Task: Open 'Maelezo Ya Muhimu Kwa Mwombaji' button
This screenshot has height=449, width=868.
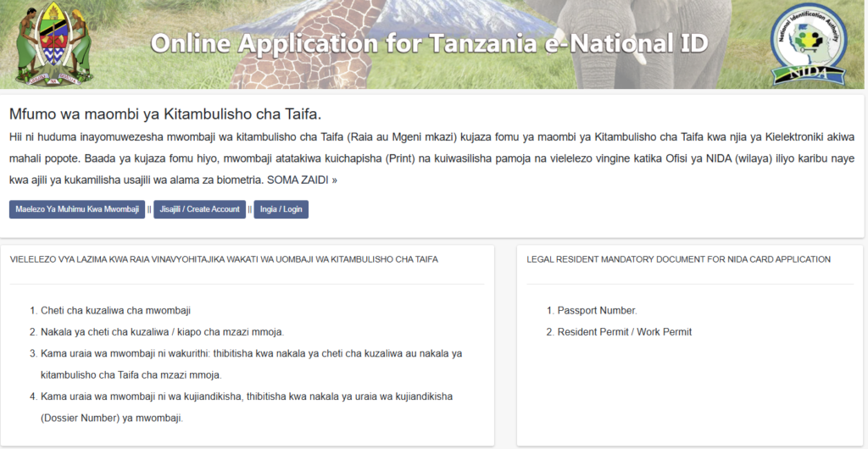Action: click(77, 209)
